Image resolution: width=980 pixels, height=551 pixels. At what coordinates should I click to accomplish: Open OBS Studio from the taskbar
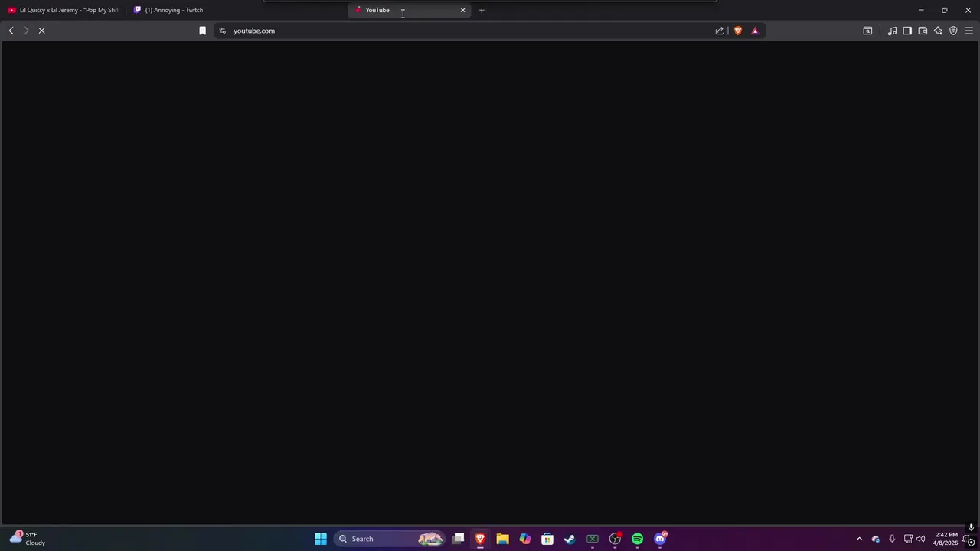pyautogui.click(x=615, y=539)
